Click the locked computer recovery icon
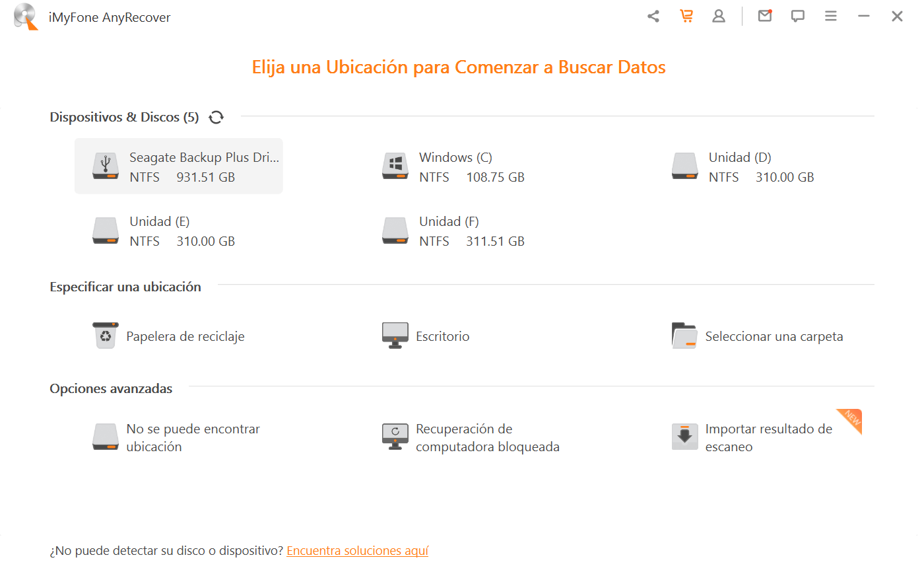The image size is (924, 578). coord(395,437)
